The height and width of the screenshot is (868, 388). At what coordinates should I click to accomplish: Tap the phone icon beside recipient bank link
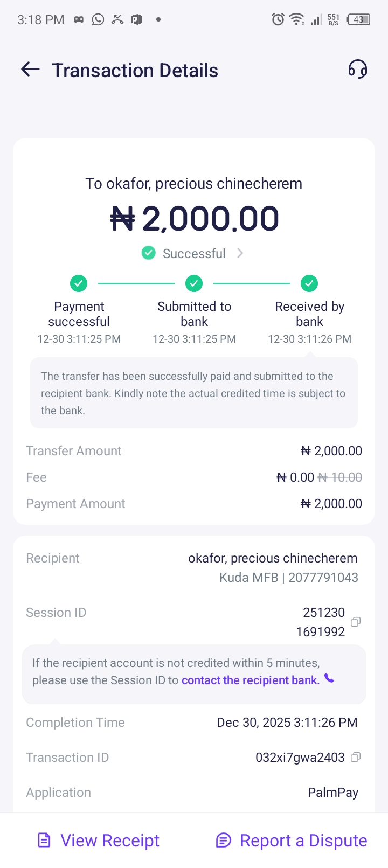[329, 679]
